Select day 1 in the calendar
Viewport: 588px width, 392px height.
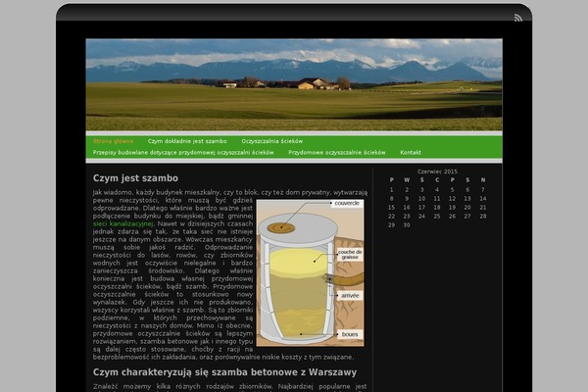[x=391, y=190]
